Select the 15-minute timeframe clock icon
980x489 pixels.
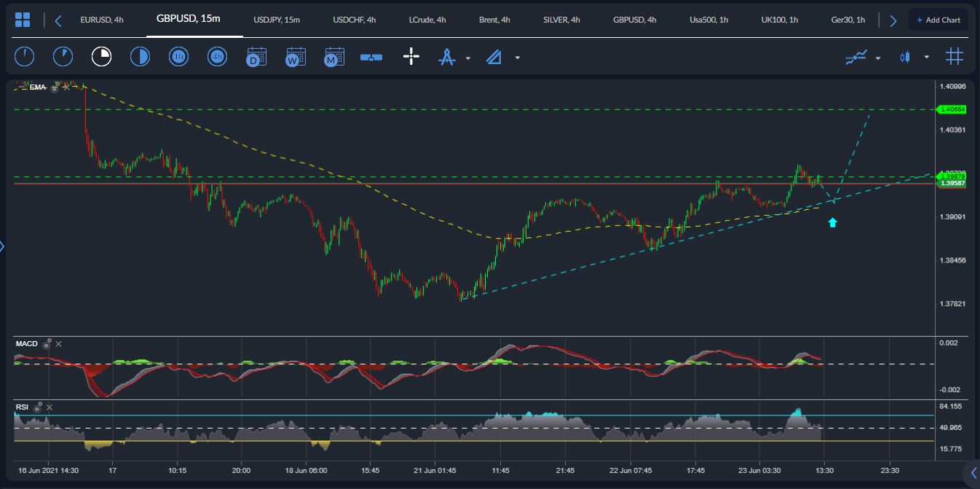click(x=101, y=56)
